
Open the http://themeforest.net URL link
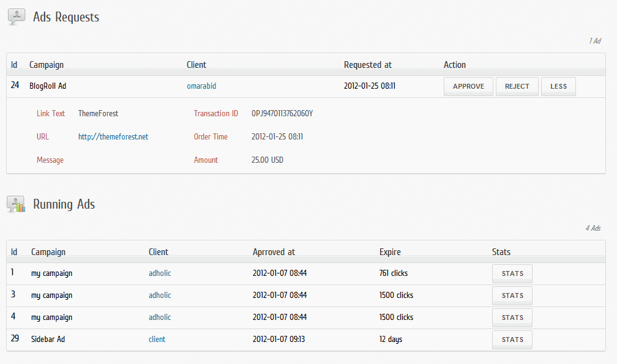[x=113, y=137]
